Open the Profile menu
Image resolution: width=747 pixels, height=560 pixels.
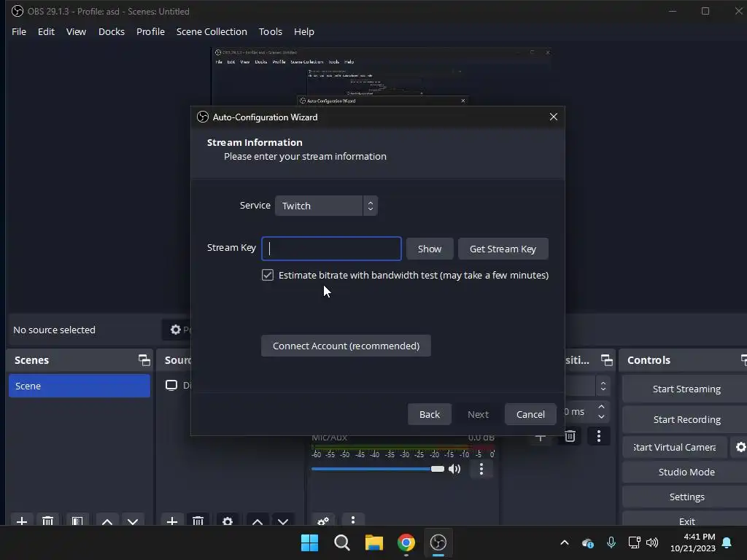click(150, 31)
